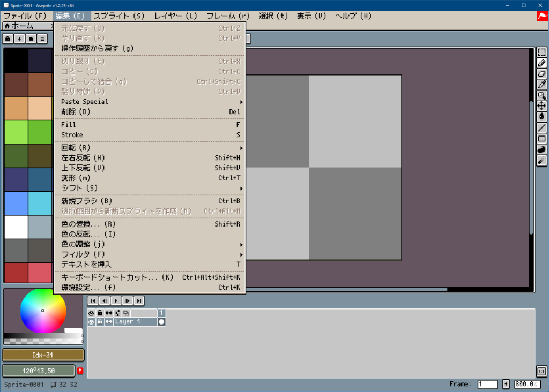This screenshot has width=549, height=392.
Task: Select the Paint Bucket tool
Action: click(x=541, y=117)
